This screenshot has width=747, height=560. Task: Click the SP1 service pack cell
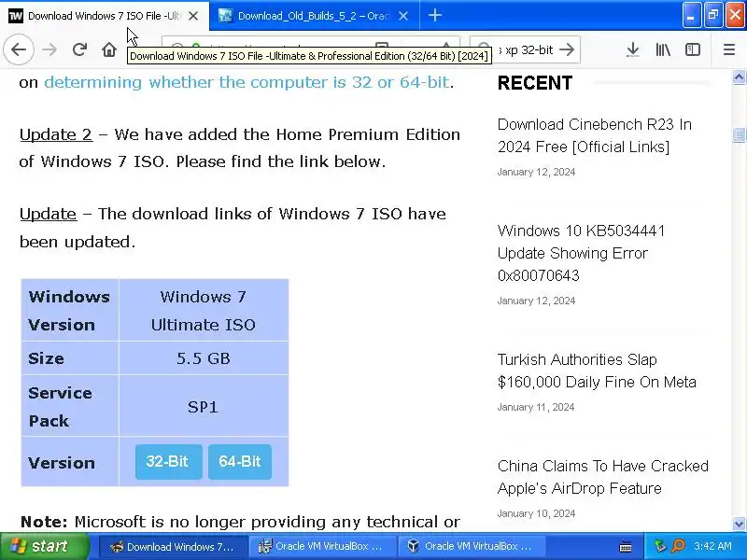click(x=204, y=406)
